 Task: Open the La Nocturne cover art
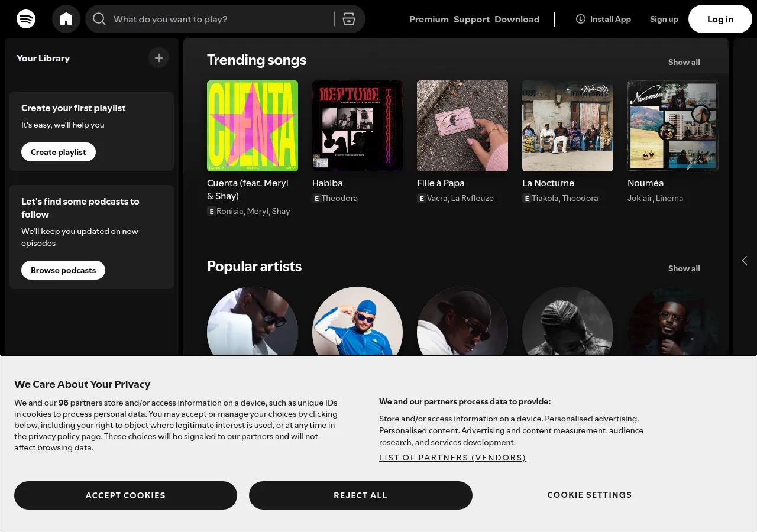568,126
